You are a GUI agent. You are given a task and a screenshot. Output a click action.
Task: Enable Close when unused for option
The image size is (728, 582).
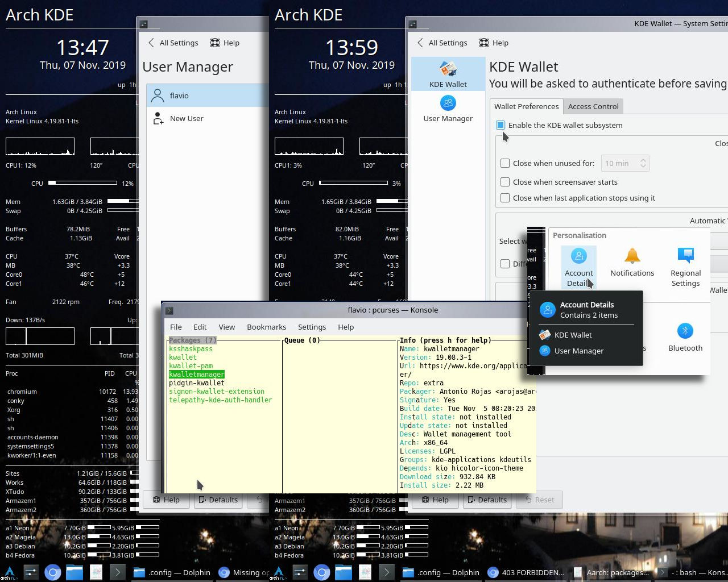505,163
